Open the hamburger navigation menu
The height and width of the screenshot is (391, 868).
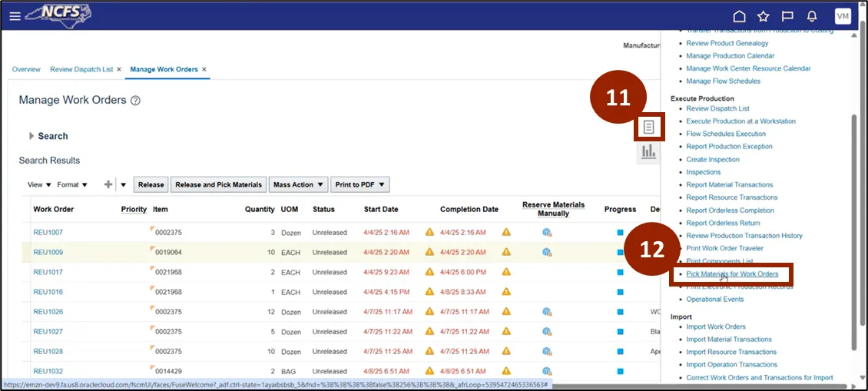click(15, 16)
